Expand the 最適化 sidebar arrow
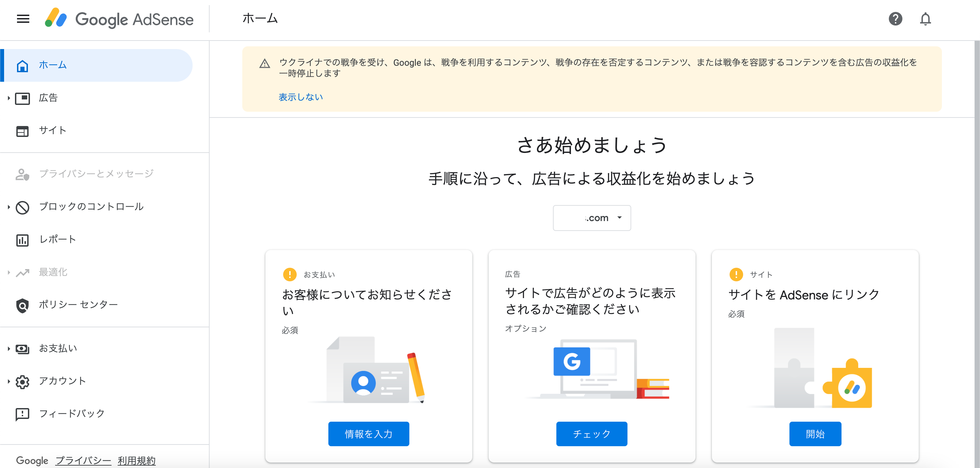This screenshot has height=468, width=980. [x=9, y=272]
